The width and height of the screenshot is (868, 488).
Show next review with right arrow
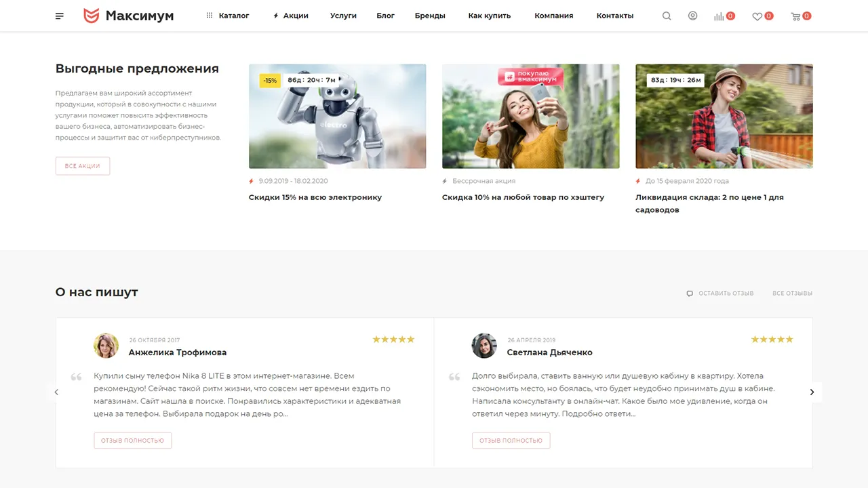click(812, 392)
